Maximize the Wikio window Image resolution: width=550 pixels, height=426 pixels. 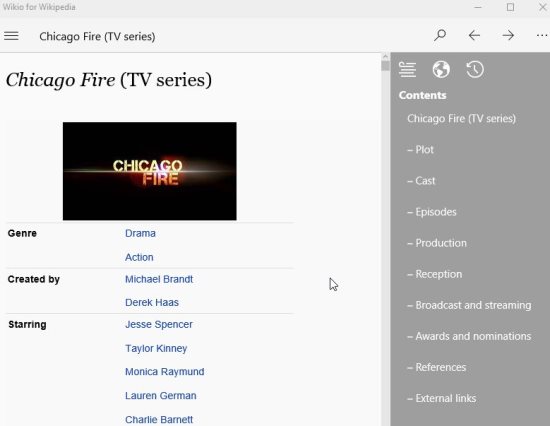510,7
